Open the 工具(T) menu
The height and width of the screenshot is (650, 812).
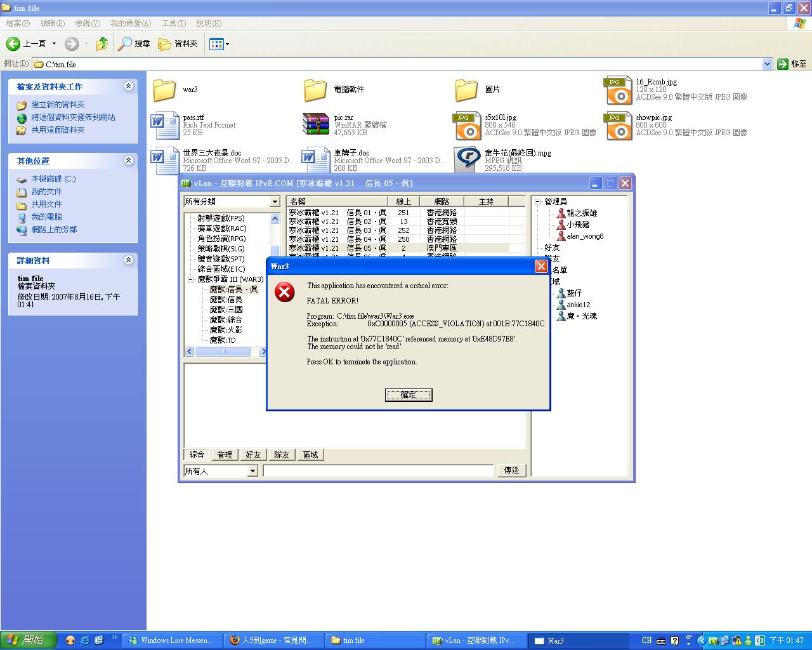[x=173, y=23]
